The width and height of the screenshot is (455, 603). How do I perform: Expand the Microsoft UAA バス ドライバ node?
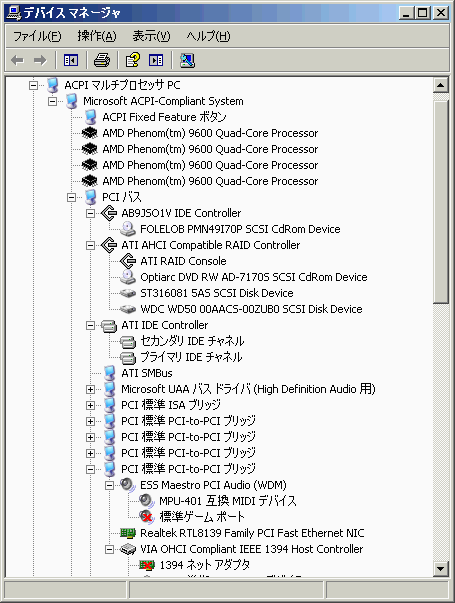coord(90,389)
